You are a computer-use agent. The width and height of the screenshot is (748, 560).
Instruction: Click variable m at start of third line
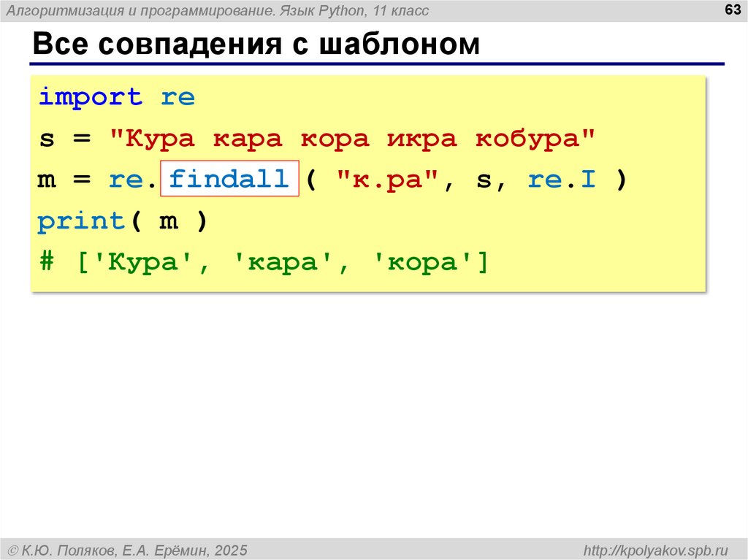coord(47,180)
